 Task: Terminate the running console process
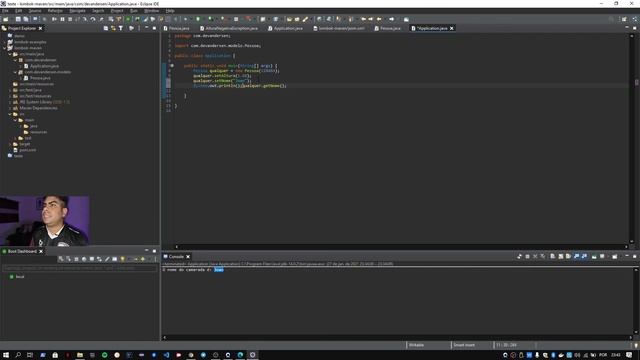tap(527, 256)
